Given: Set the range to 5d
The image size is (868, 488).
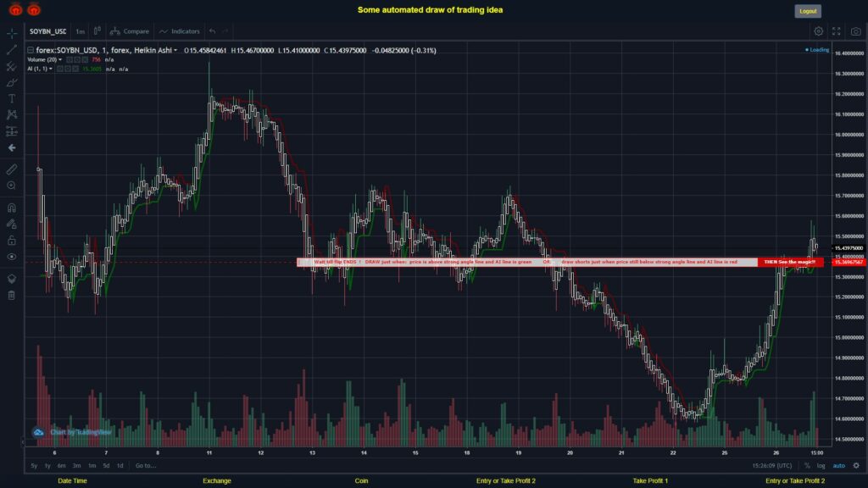Looking at the screenshot, I should point(106,466).
